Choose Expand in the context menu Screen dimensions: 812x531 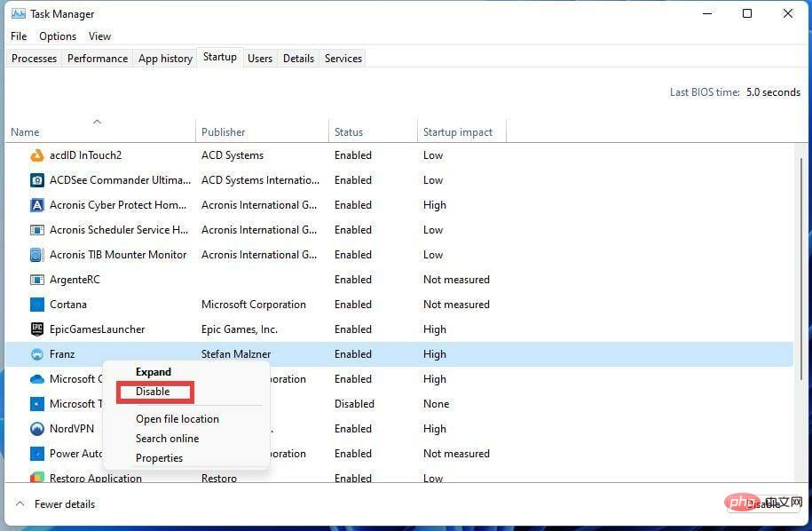[153, 372]
